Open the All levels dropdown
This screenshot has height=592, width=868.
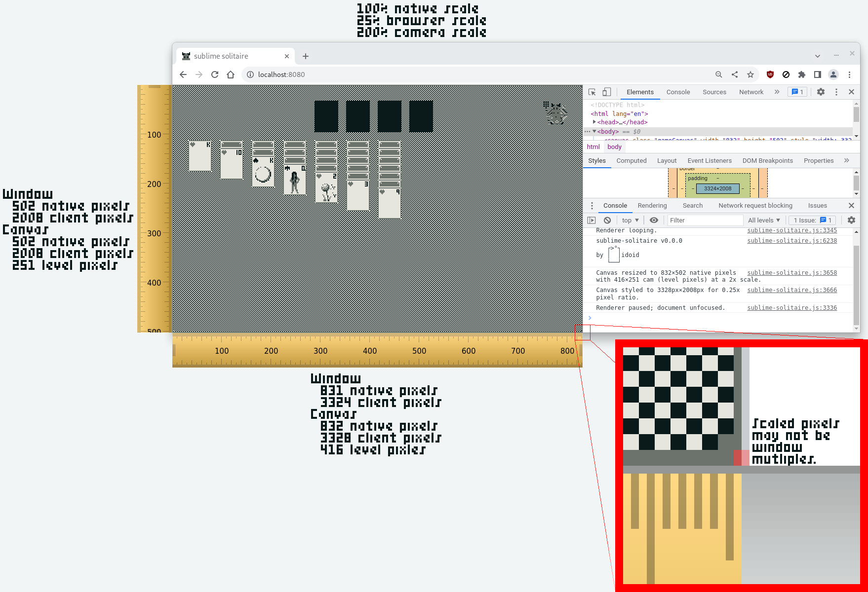point(764,220)
